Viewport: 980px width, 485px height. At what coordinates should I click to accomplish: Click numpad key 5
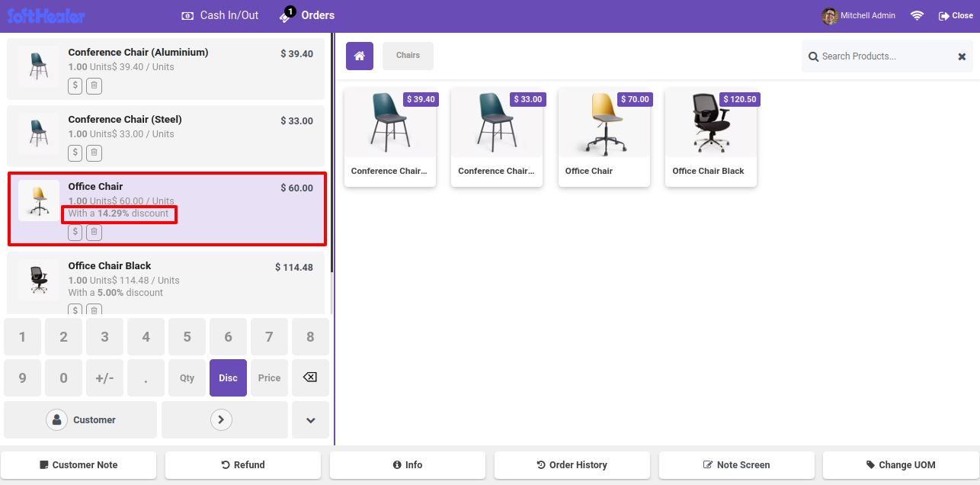coord(187,337)
